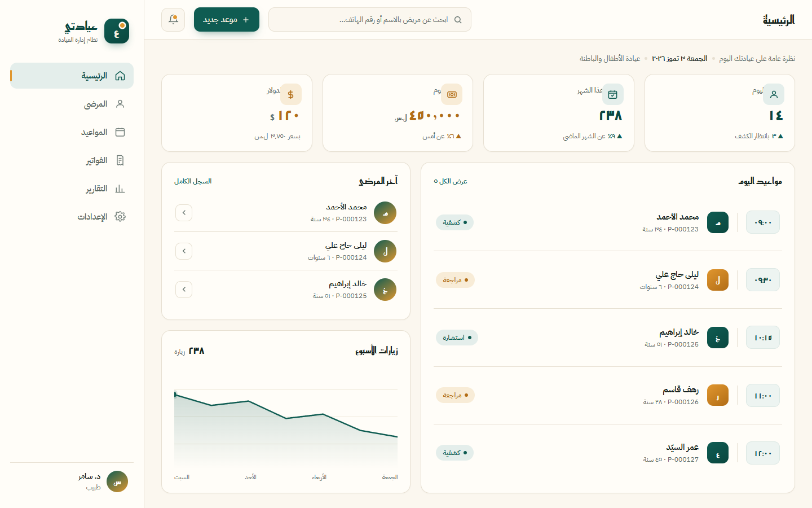The image size is (812, 508).
Task: Open the المواعيد sidebar item
Action: pos(72,132)
